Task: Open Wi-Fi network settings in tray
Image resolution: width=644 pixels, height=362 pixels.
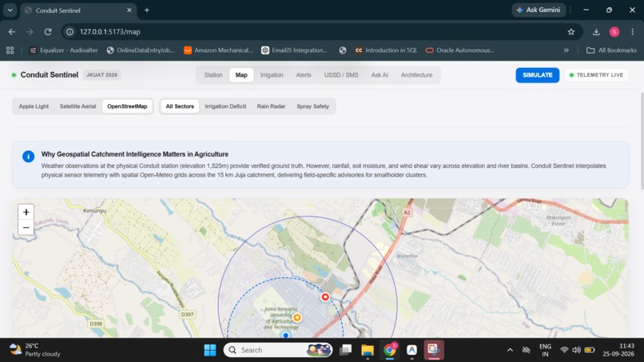Action: [x=564, y=350]
